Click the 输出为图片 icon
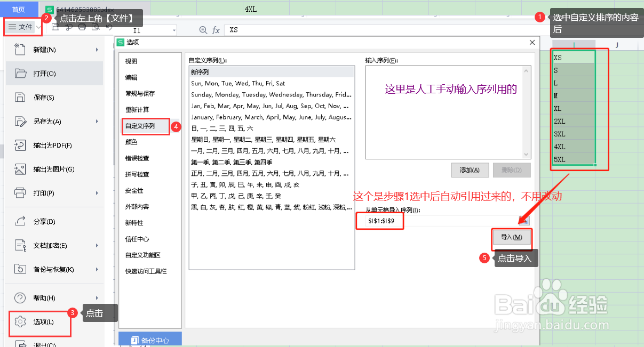 click(20, 170)
